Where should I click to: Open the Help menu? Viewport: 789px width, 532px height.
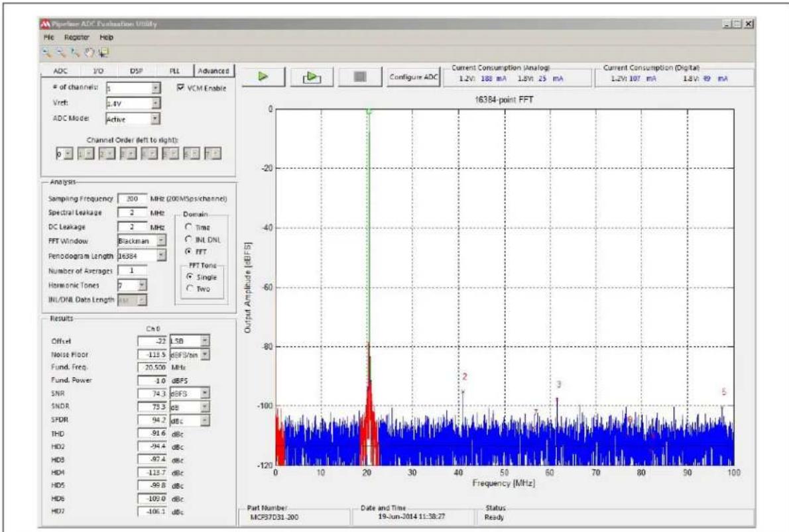tap(106, 37)
